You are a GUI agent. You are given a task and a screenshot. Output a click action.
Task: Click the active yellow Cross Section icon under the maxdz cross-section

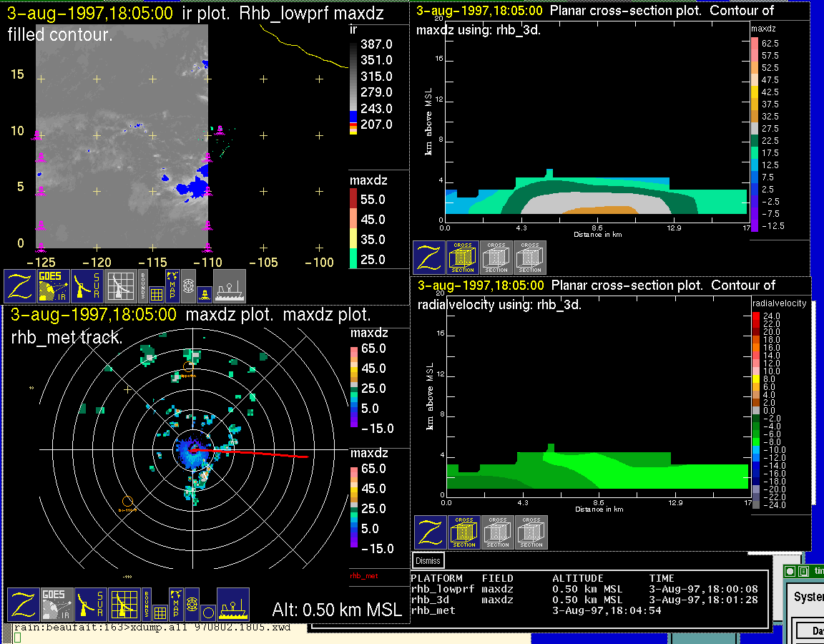tap(463, 258)
